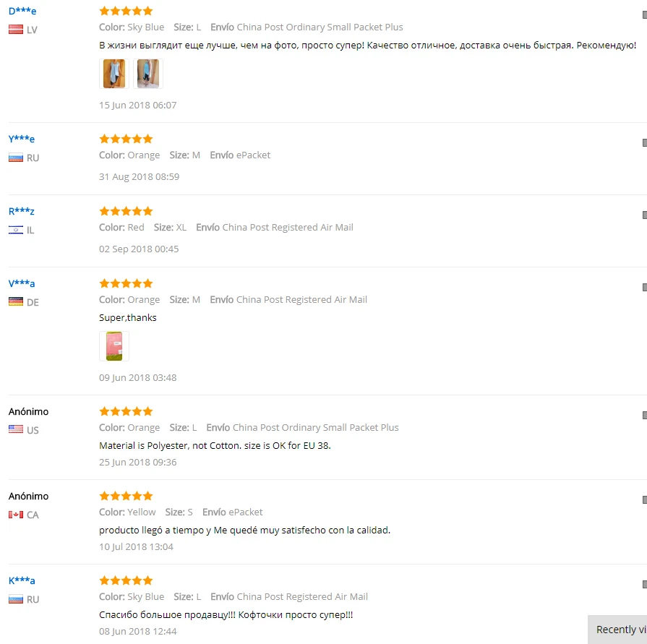Click the star rating on K***a's review
Viewport: 647px width, 644px height.
(x=126, y=580)
